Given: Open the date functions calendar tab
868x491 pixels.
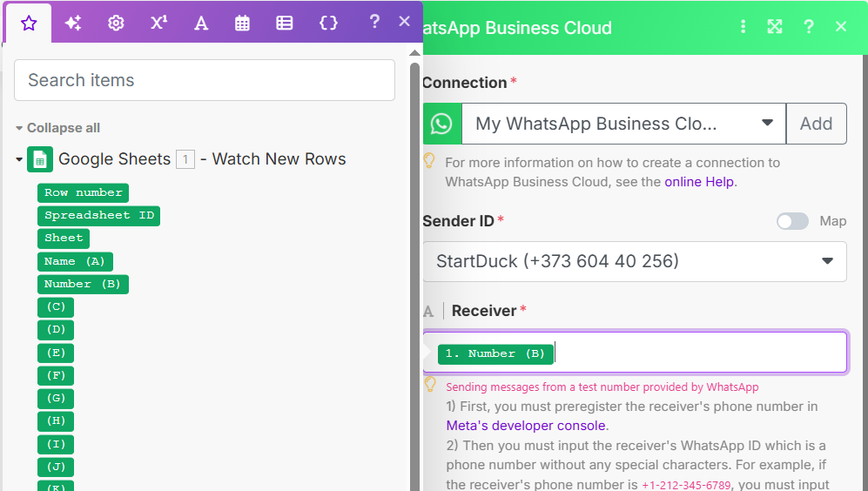Looking at the screenshot, I should pos(242,24).
